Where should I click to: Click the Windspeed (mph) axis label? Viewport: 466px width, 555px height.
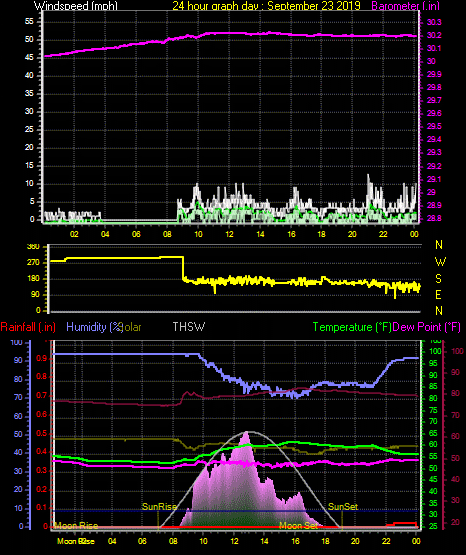pos(76,6)
